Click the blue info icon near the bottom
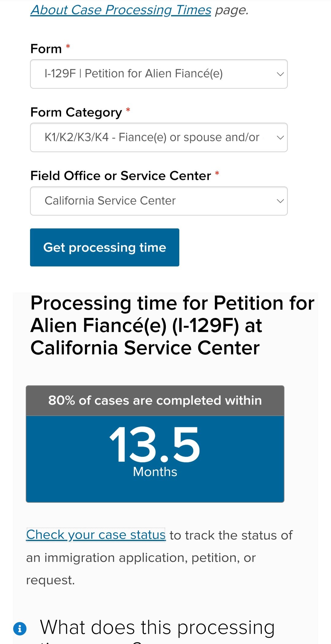 click(20, 629)
